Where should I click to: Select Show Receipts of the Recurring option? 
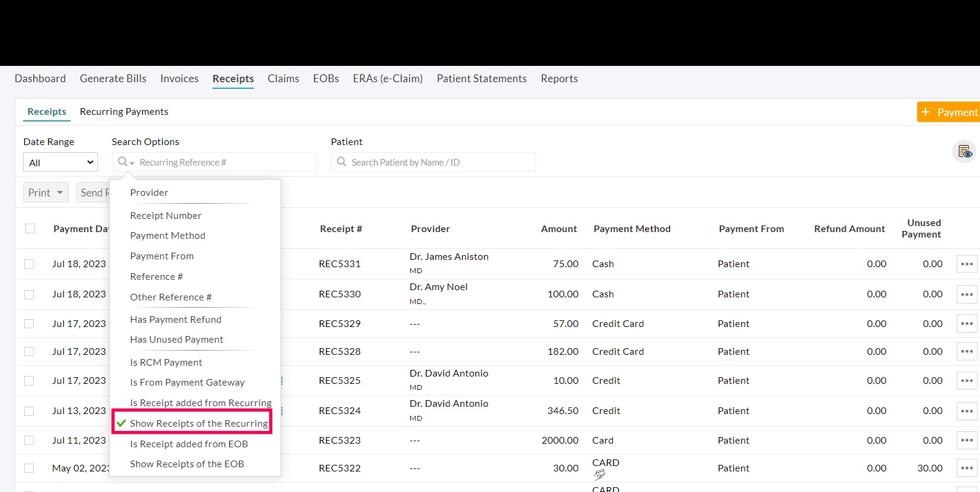point(198,424)
